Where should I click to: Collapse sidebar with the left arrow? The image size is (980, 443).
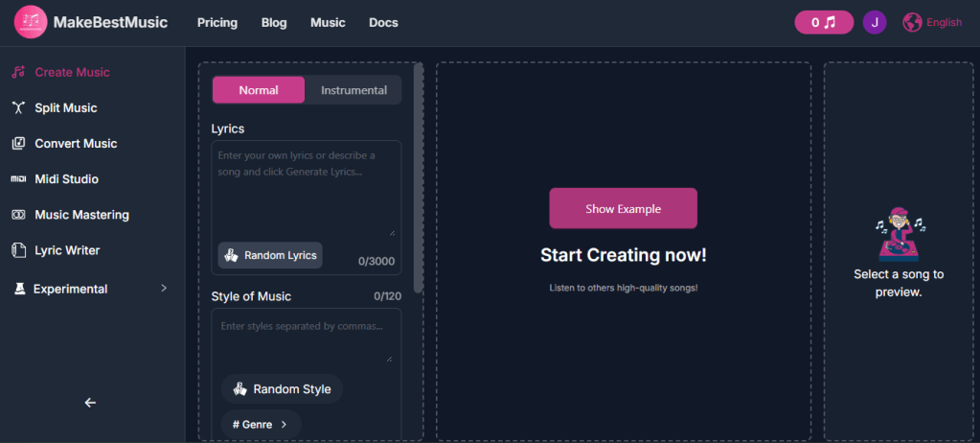pyautogui.click(x=90, y=403)
